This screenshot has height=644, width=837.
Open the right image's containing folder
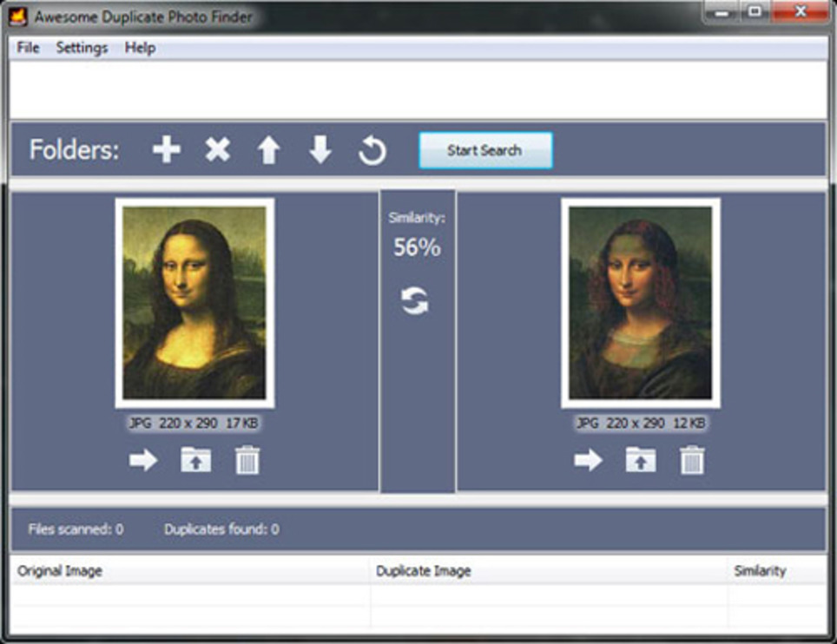[640, 461]
